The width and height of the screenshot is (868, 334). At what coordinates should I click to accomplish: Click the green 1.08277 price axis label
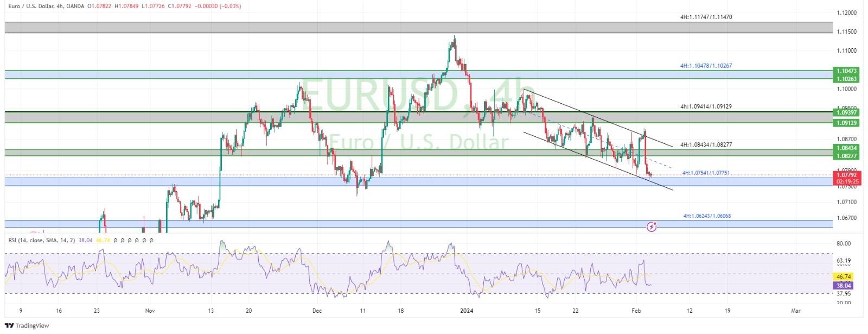[x=847, y=156]
